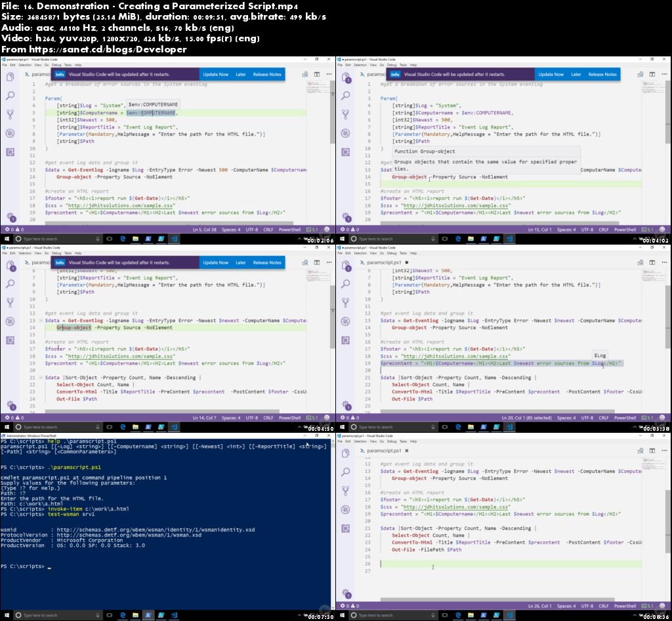Viewport: 672px width, 621px height.
Task: Click taskbar search box in 00:07:30 frame
Action: click(58, 616)
